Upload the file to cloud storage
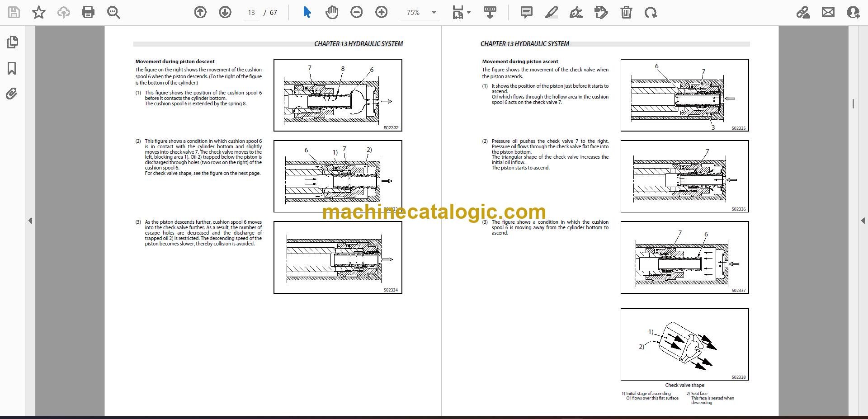Viewport: 868px width, 419px height. click(64, 12)
